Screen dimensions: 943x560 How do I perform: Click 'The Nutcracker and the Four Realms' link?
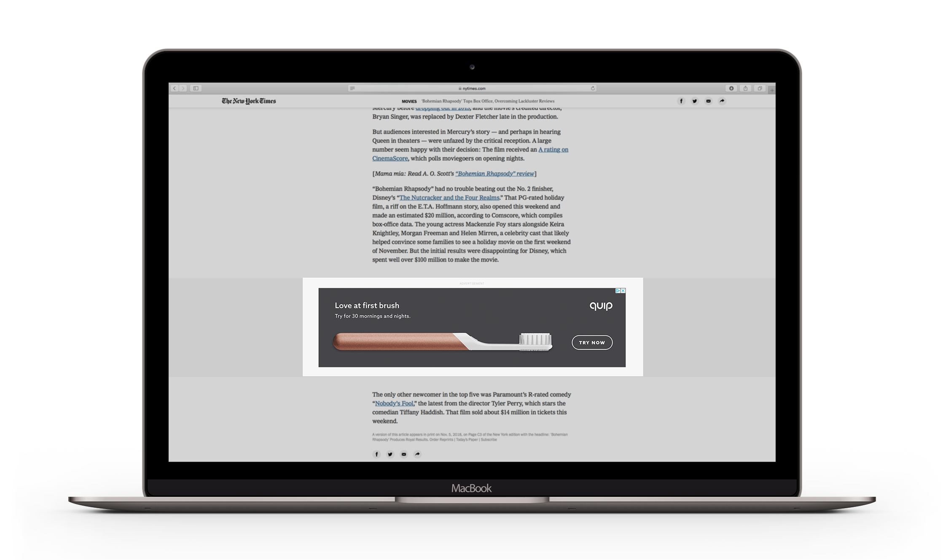(448, 198)
